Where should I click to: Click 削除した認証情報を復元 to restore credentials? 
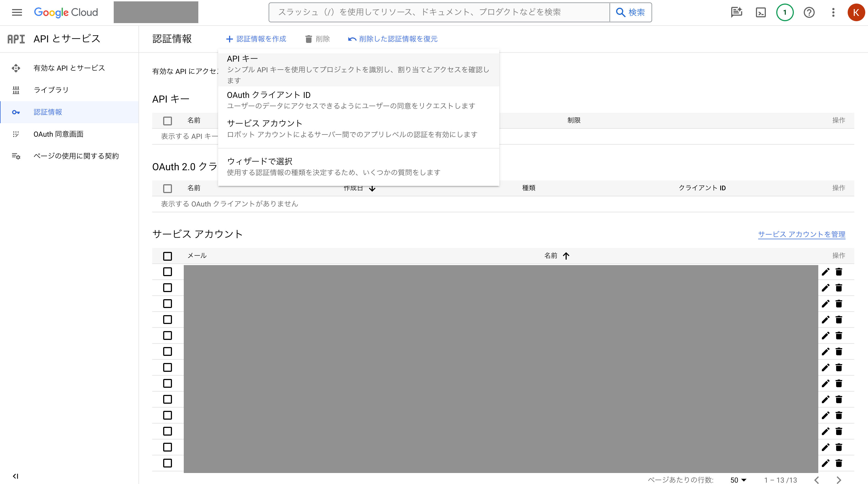[x=398, y=39]
